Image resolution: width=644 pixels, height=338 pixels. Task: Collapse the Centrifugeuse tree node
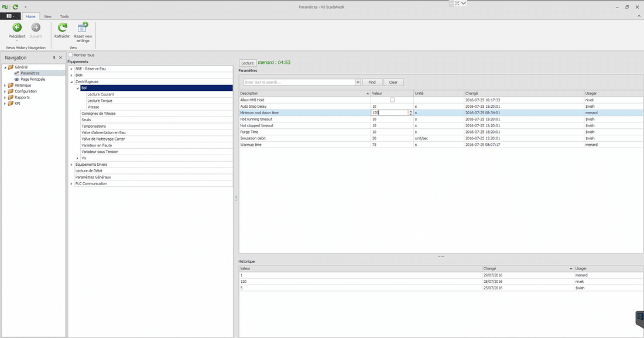pyautogui.click(x=71, y=81)
